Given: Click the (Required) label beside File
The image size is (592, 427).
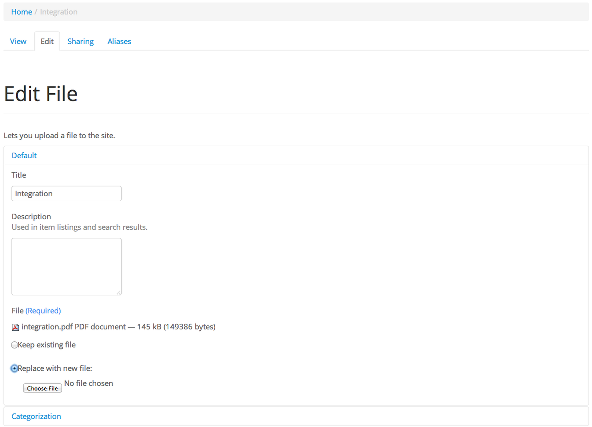Looking at the screenshot, I should point(43,311).
